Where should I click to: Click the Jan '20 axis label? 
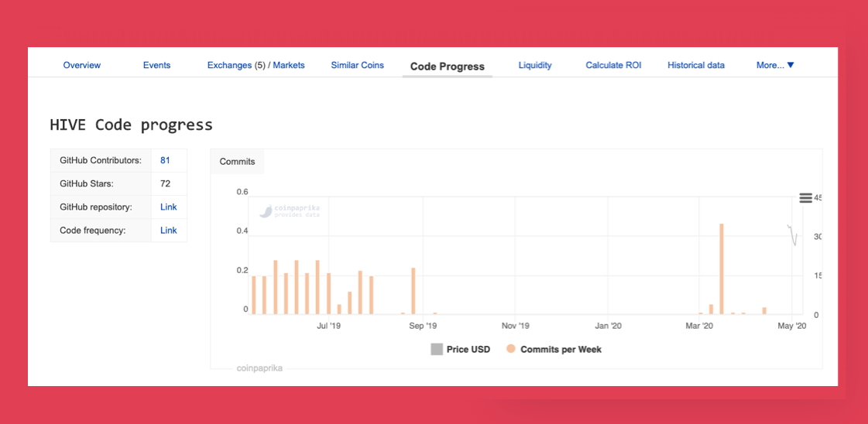[608, 327]
